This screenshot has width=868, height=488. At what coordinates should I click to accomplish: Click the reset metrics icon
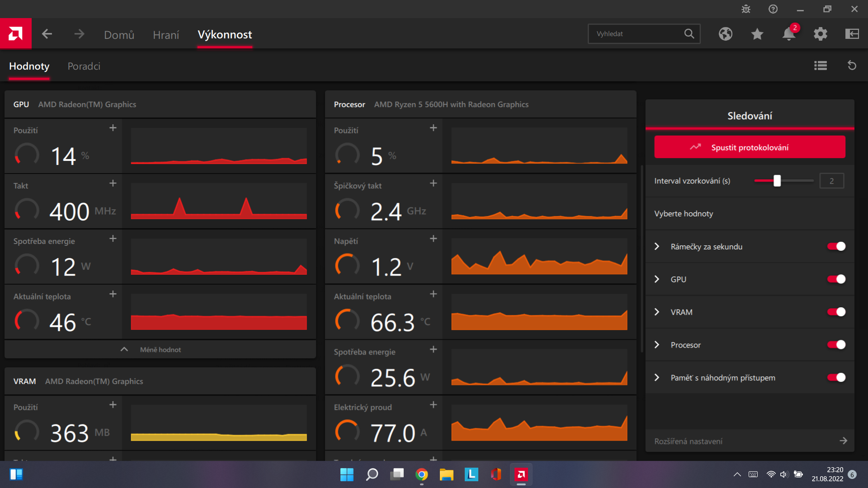(852, 66)
